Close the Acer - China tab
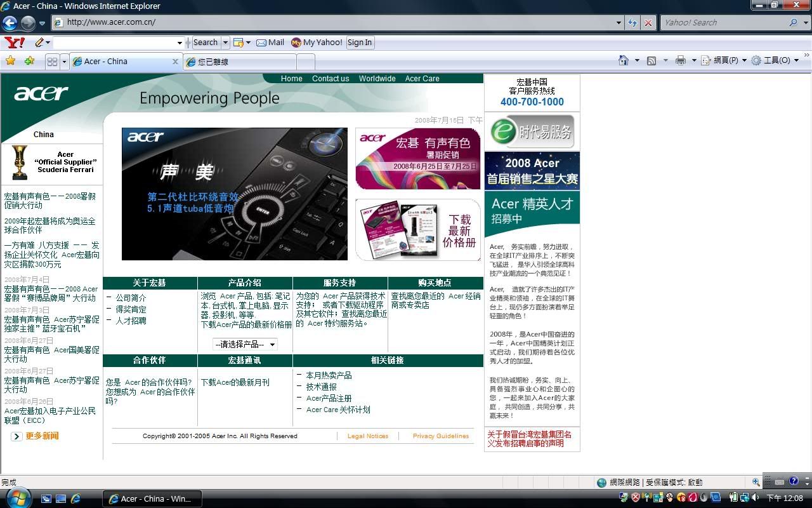The height and width of the screenshot is (508, 812). pos(176,62)
